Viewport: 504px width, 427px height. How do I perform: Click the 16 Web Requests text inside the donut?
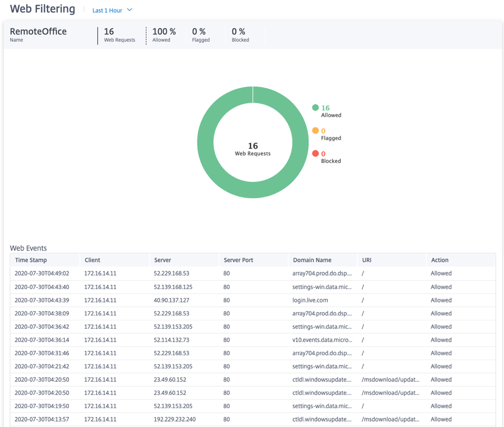pyautogui.click(x=253, y=149)
